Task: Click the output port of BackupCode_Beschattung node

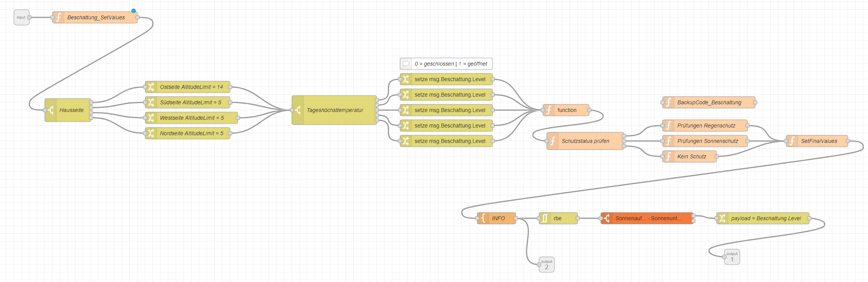Action: pos(755,102)
